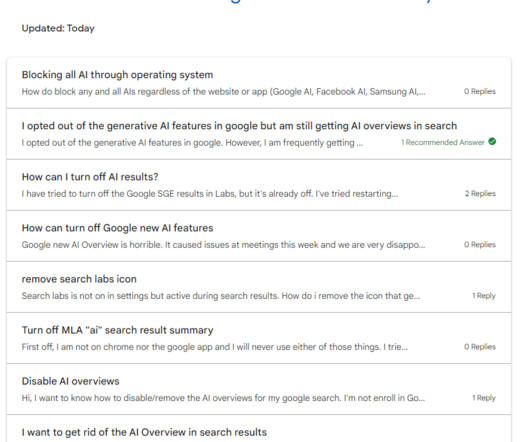The width and height of the screenshot is (530, 442).
Task: Click the '1 Recommended Answer' label
Action: pos(443,142)
